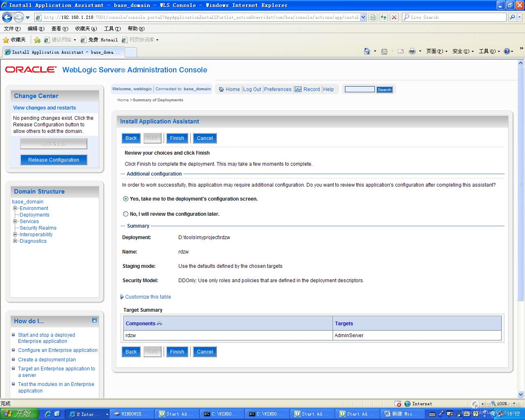Click the Components column sort arrow
525x420 pixels.
click(160, 324)
